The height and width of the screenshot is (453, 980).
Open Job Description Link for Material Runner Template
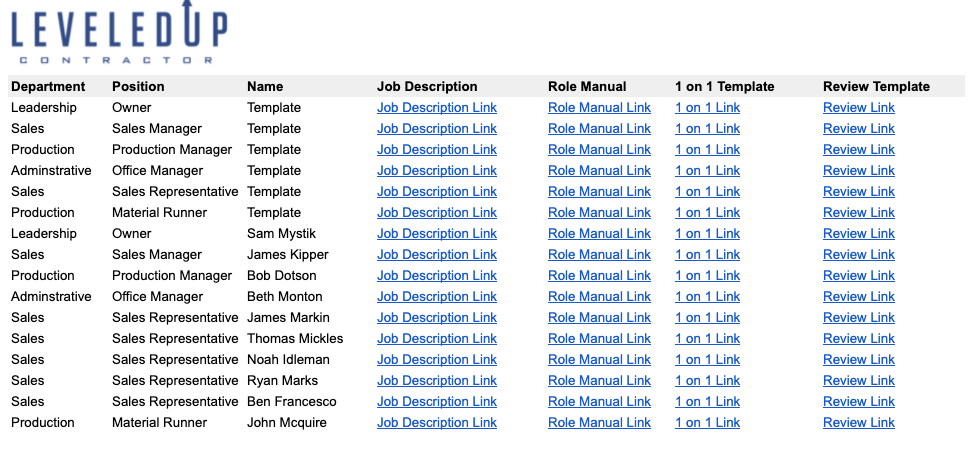436,213
